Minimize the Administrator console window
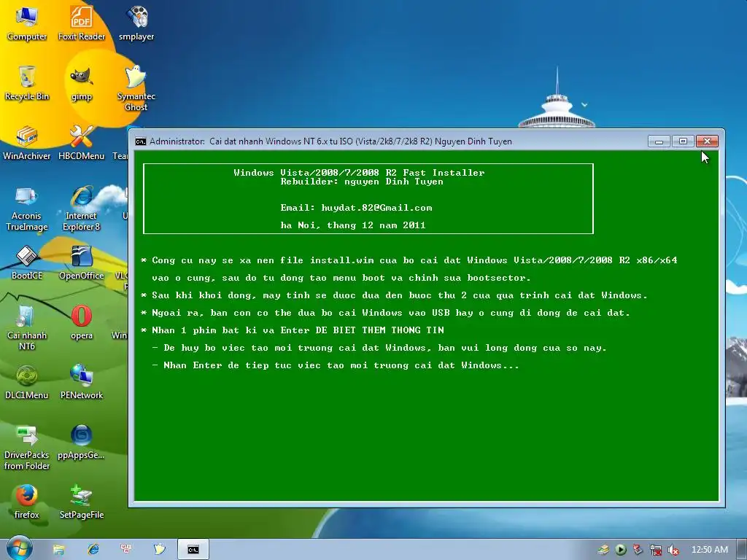 (x=659, y=141)
